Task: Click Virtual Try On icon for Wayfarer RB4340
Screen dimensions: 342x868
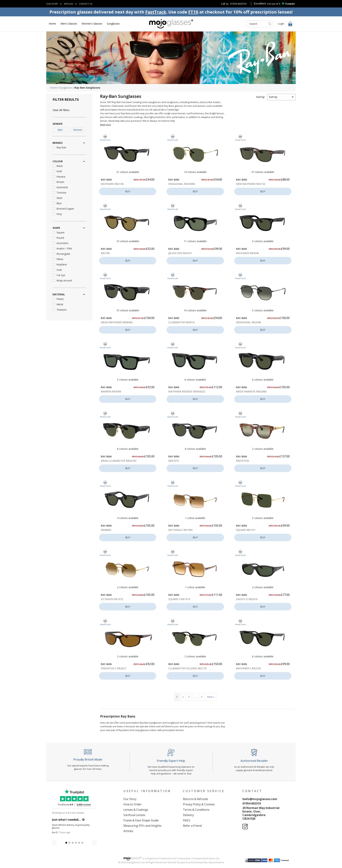Action: (x=240, y=207)
